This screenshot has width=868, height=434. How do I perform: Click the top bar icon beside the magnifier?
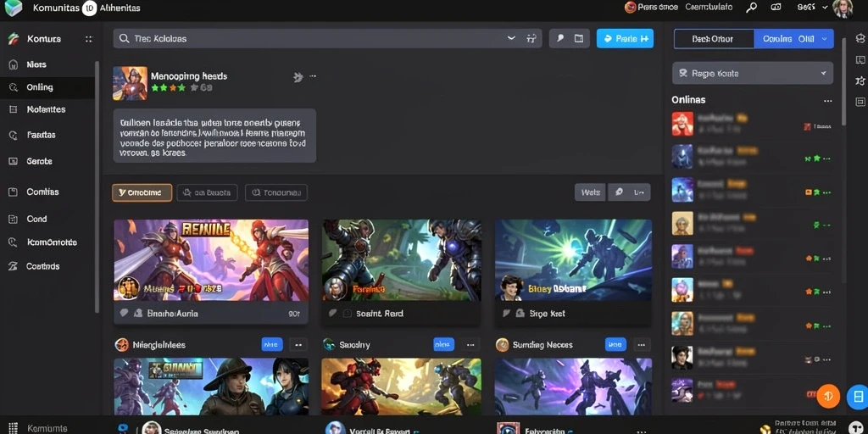[776, 8]
